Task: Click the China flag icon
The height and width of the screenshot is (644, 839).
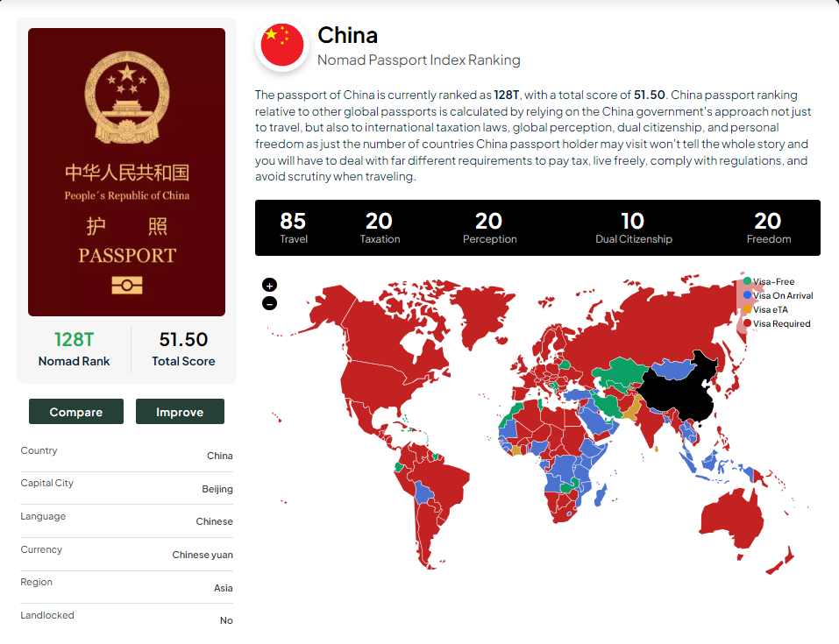Action: (x=282, y=45)
